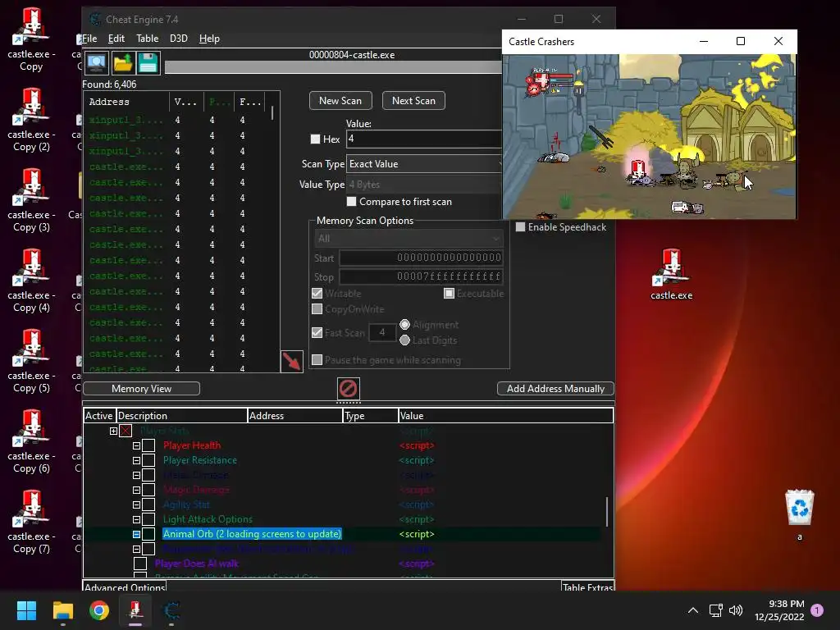Select castle.exe - Copy (3) desktop shortcut

[31, 201]
